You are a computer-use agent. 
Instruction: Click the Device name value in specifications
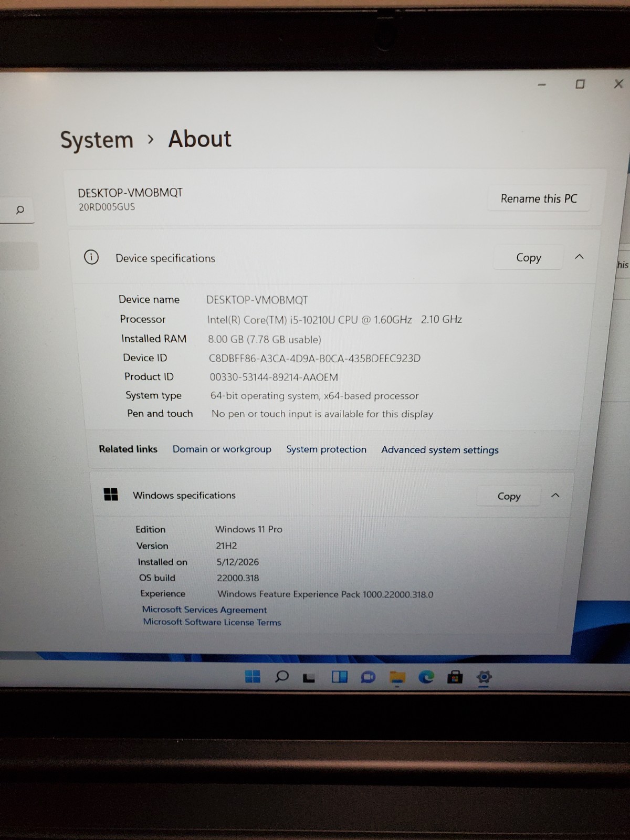(x=257, y=300)
